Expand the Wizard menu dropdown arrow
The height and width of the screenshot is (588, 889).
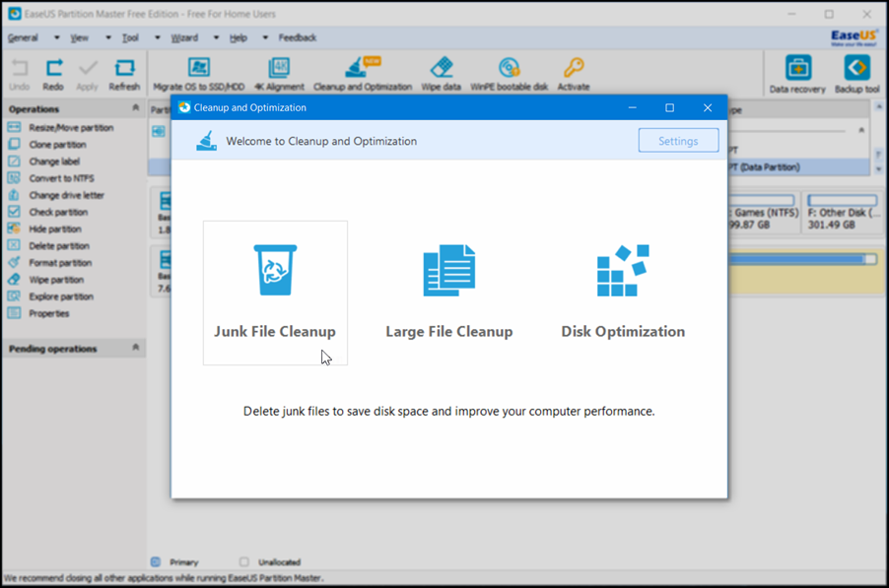pos(216,38)
